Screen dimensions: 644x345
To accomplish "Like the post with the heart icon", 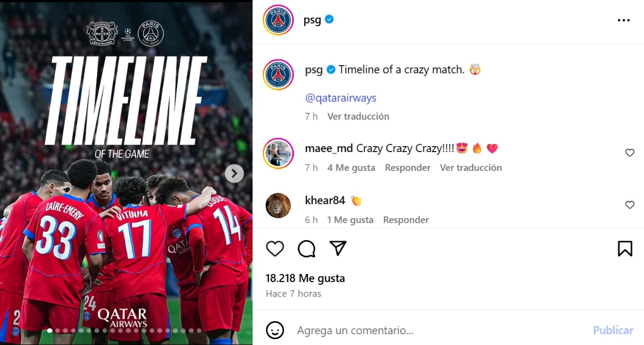I will pyautogui.click(x=275, y=248).
